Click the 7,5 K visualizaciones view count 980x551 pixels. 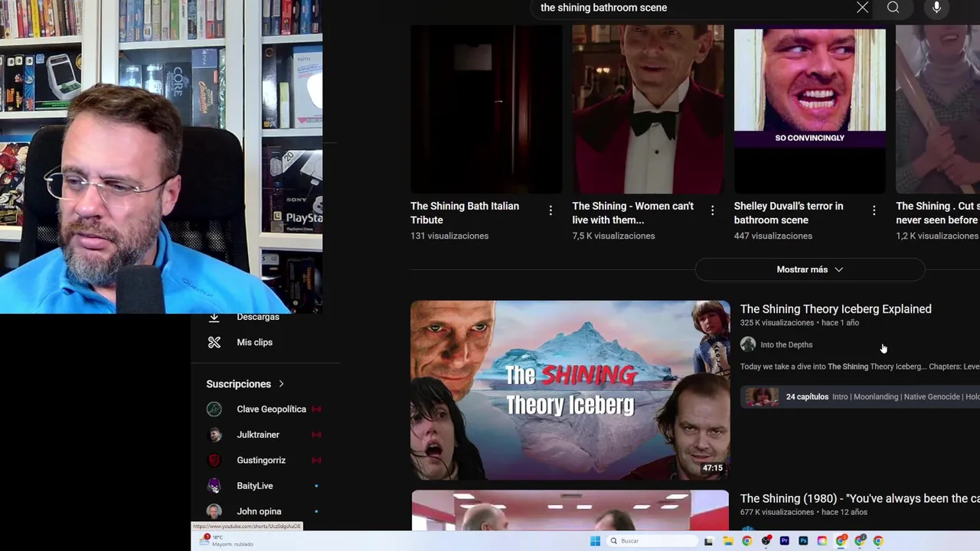tap(613, 236)
